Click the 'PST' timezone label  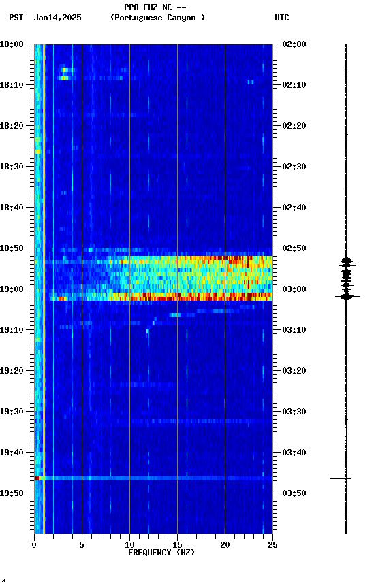(16, 18)
